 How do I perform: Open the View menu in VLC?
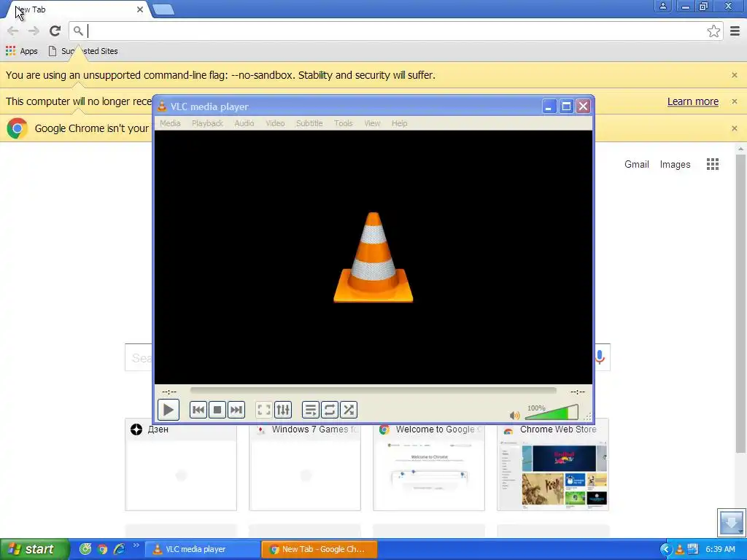click(x=372, y=123)
